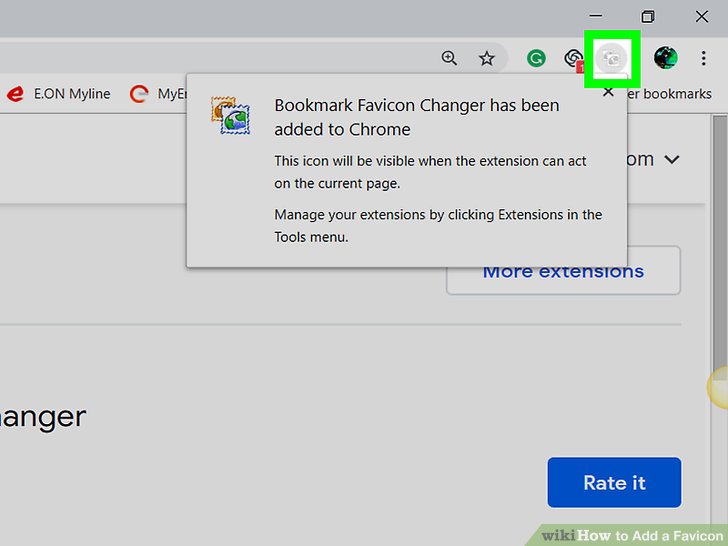Open the MyE bookmark with red C icon

point(158,94)
